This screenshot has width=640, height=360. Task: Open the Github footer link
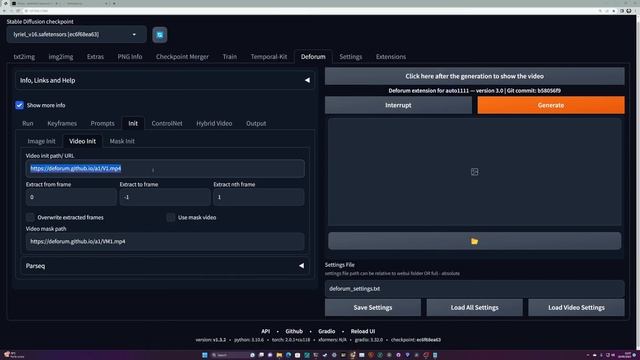(x=294, y=331)
